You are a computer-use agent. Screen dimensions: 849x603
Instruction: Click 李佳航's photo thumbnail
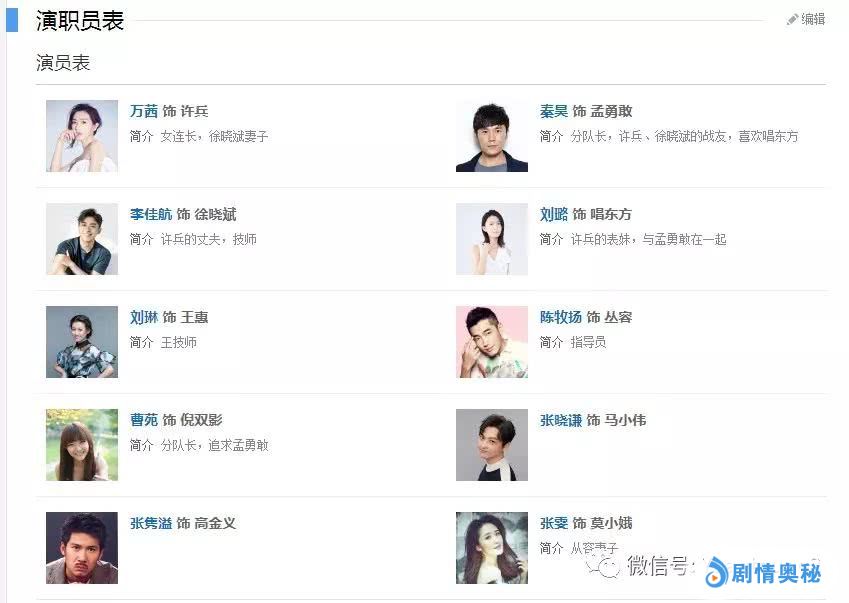click(x=82, y=239)
